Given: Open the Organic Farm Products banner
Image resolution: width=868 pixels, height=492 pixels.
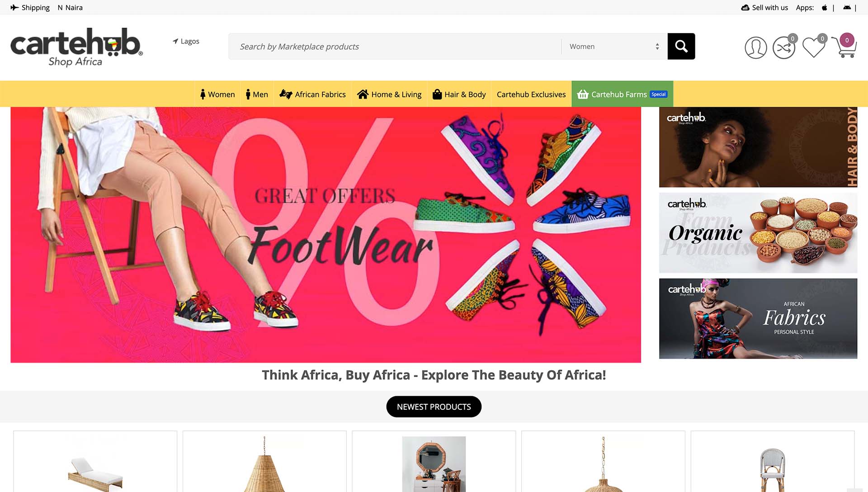Looking at the screenshot, I should 758,232.
